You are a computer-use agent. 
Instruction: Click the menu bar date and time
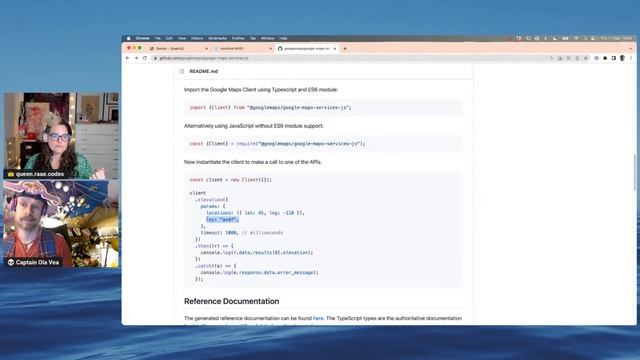[616, 38]
